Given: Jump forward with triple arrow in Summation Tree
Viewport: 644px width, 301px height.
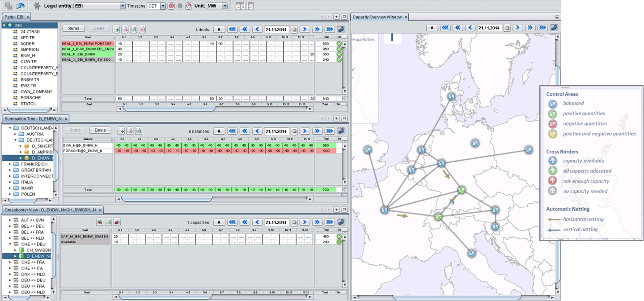Looking at the screenshot, I should click(330, 131).
